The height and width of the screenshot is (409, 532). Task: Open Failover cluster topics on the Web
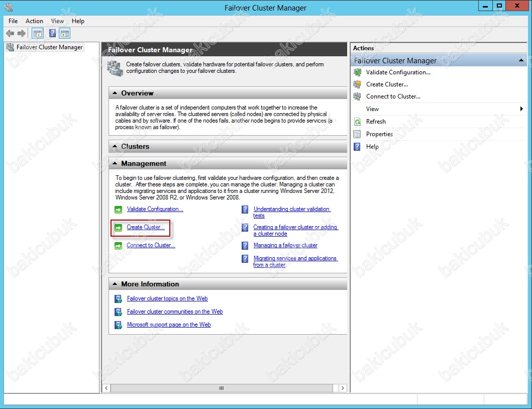pyautogui.click(x=167, y=298)
